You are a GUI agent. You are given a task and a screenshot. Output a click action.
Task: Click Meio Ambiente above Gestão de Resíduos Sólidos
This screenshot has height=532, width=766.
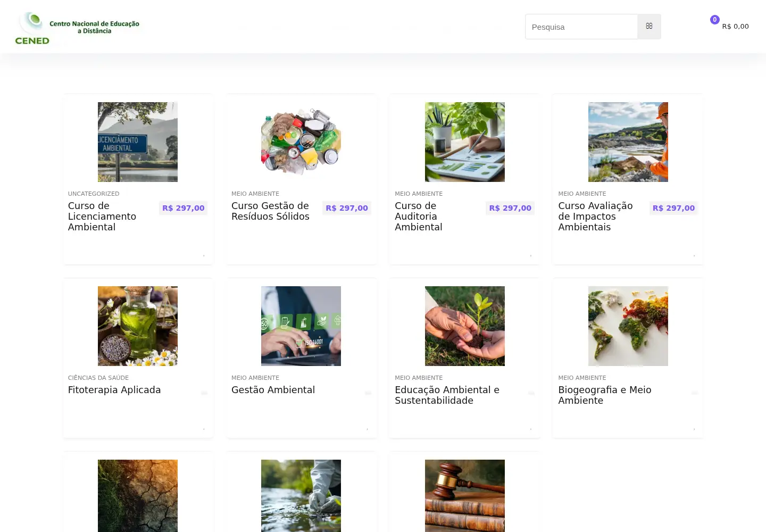click(x=255, y=194)
